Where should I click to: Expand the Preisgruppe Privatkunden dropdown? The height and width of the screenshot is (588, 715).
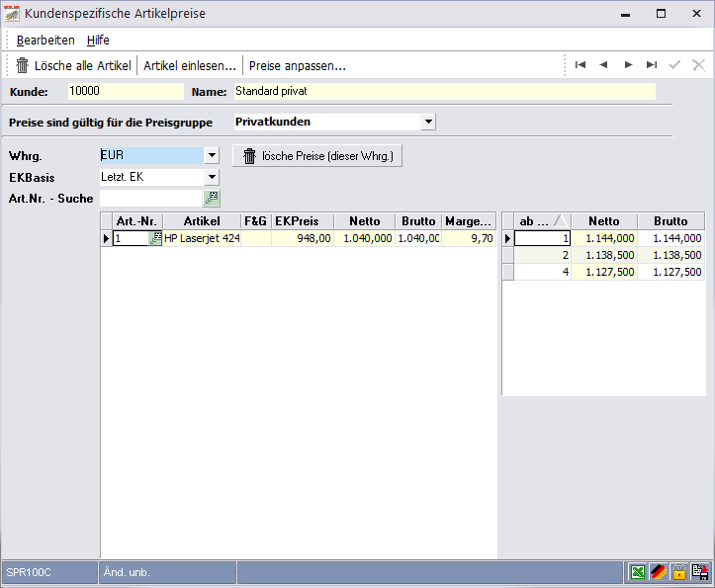coord(428,122)
